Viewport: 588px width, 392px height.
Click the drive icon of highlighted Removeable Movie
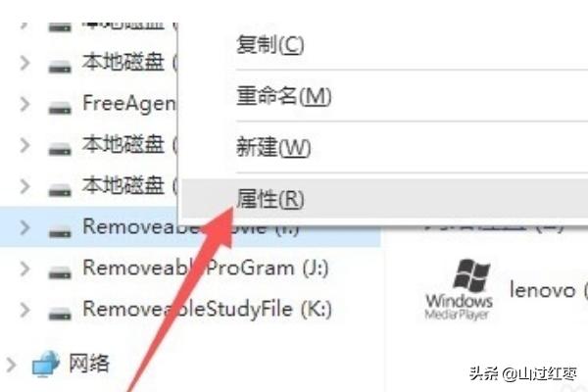[x=60, y=231]
